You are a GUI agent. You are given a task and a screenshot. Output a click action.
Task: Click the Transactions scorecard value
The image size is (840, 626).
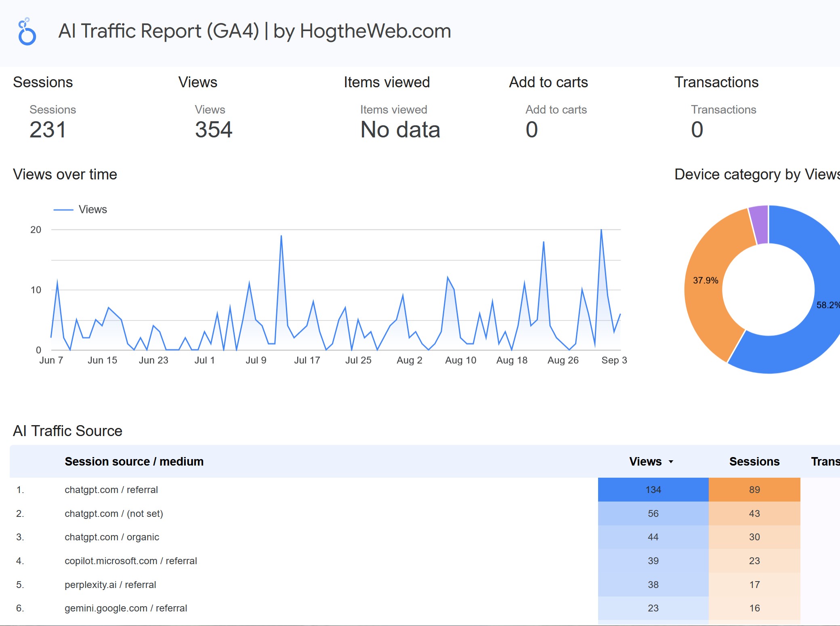[x=697, y=130]
